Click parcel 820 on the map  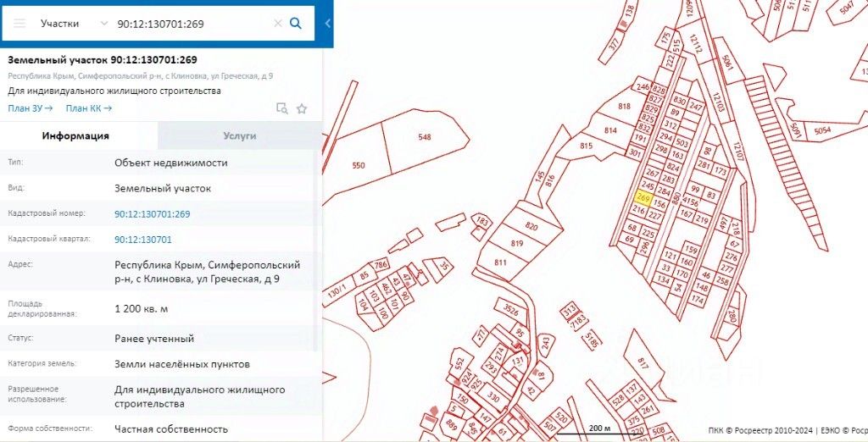pyautogui.click(x=531, y=226)
